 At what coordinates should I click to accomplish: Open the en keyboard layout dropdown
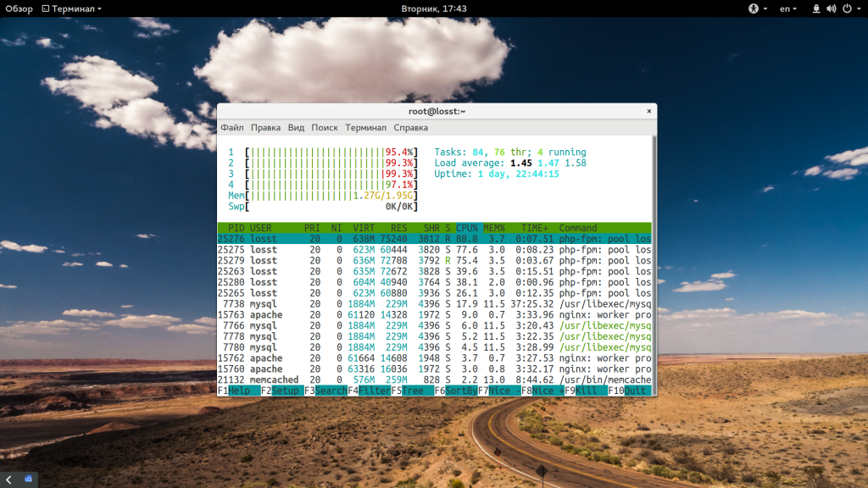[x=787, y=8]
